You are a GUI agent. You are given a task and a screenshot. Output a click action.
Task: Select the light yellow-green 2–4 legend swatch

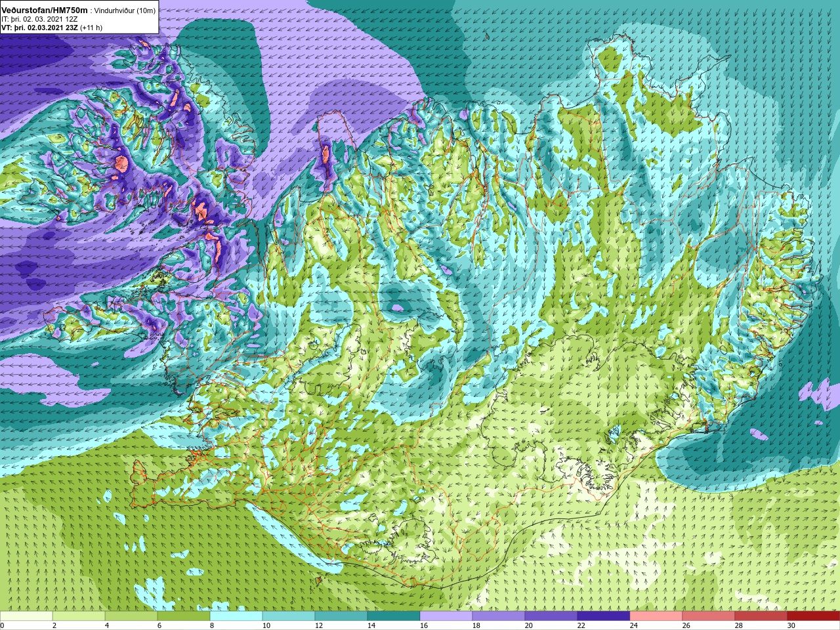(x=79, y=616)
